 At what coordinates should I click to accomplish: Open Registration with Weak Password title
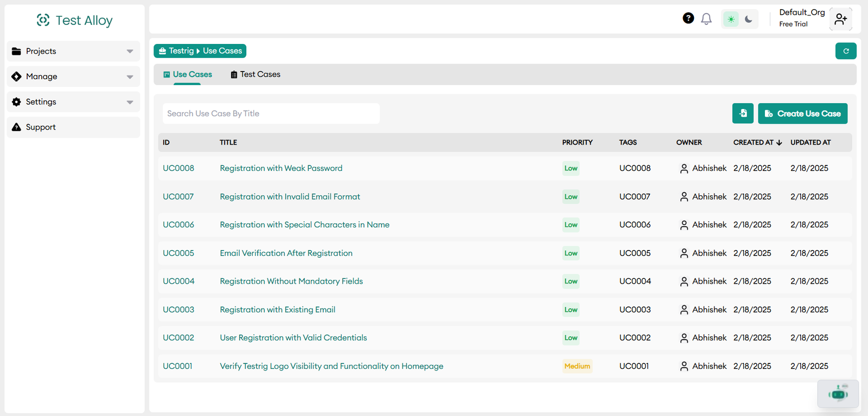pyautogui.click(x=281, y=168)
